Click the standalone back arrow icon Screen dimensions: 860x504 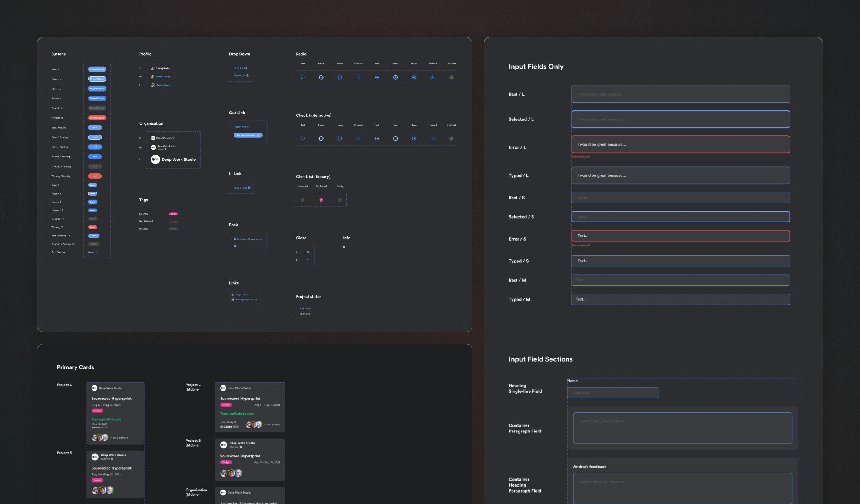click(235, 246)
